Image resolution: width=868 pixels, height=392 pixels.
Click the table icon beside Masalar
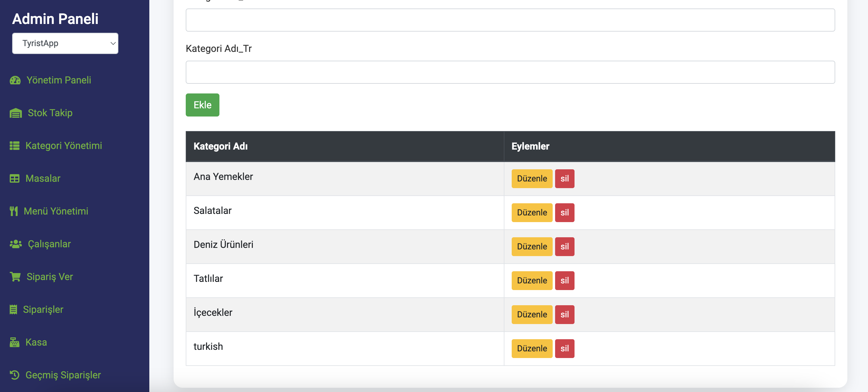click(15, 178)
